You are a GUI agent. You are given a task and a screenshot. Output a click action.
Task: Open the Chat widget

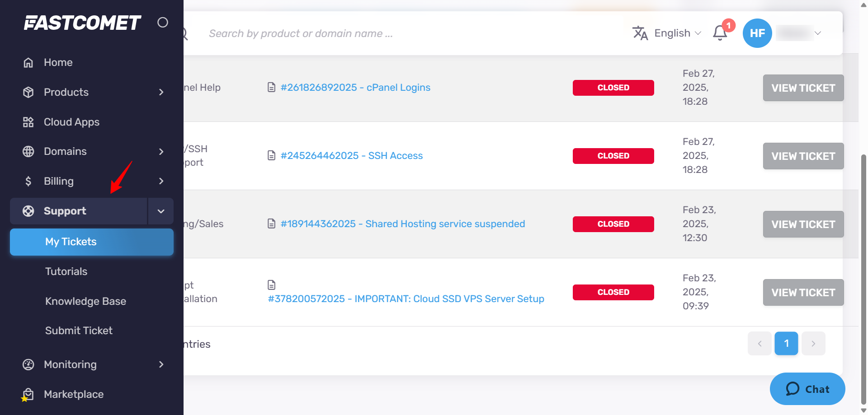pos(807,389)
